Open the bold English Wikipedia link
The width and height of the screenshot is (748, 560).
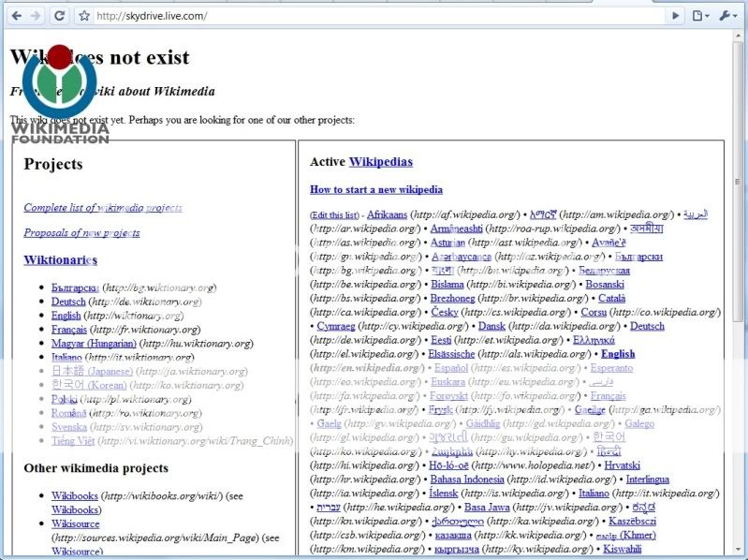(x=617, y=354)
